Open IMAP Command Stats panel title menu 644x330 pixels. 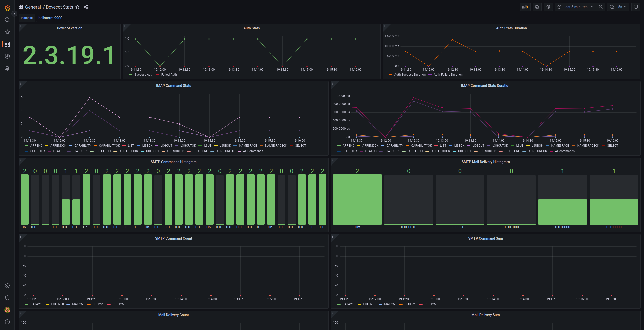click(173, 86)
